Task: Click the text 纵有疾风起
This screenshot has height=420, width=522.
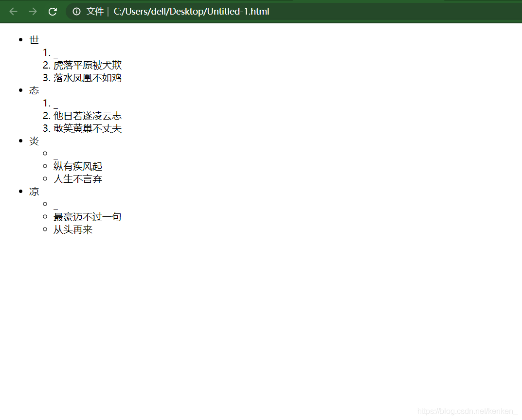Action: point(78,166)
